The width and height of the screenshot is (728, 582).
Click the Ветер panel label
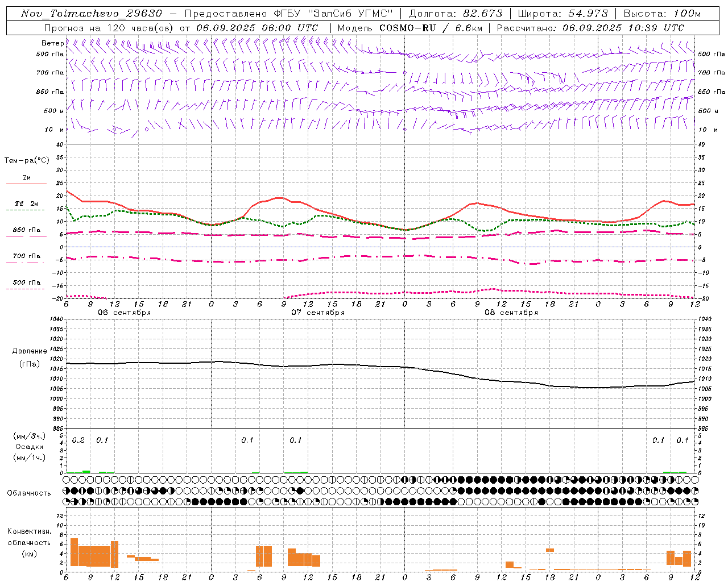pos(52,43)
